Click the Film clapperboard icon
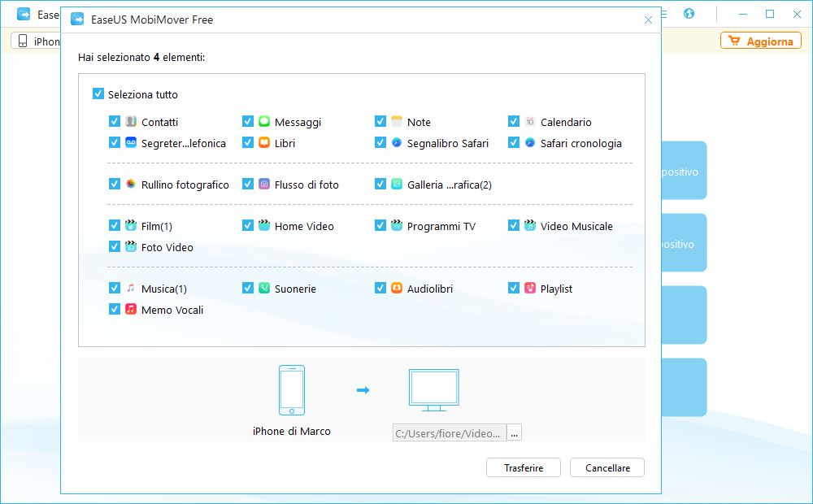 tap(131, 225)
